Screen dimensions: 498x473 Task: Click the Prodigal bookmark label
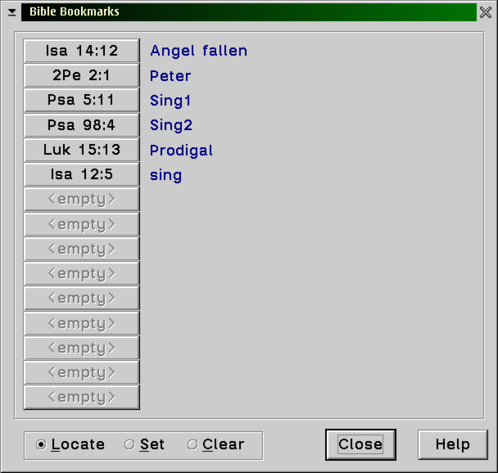point(181,150)
